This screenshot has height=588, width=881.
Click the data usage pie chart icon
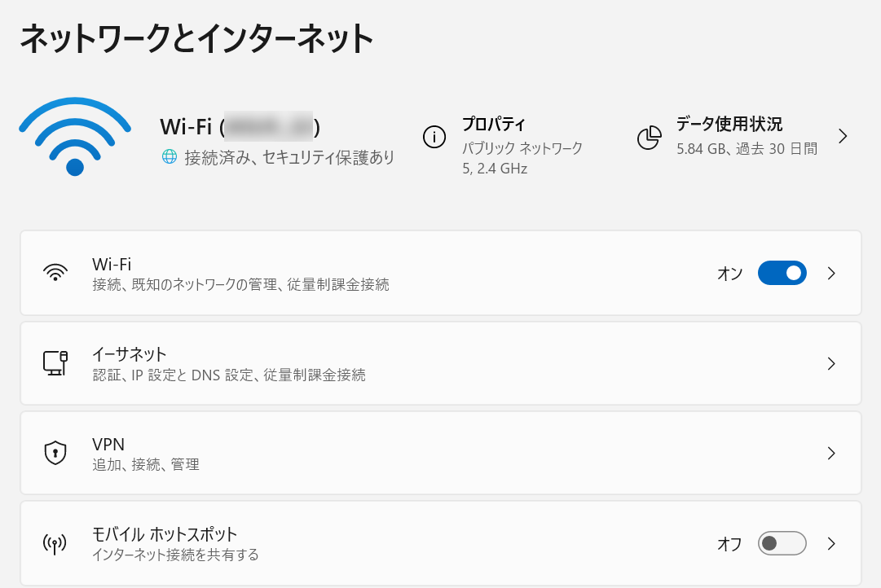pos(649,138)
